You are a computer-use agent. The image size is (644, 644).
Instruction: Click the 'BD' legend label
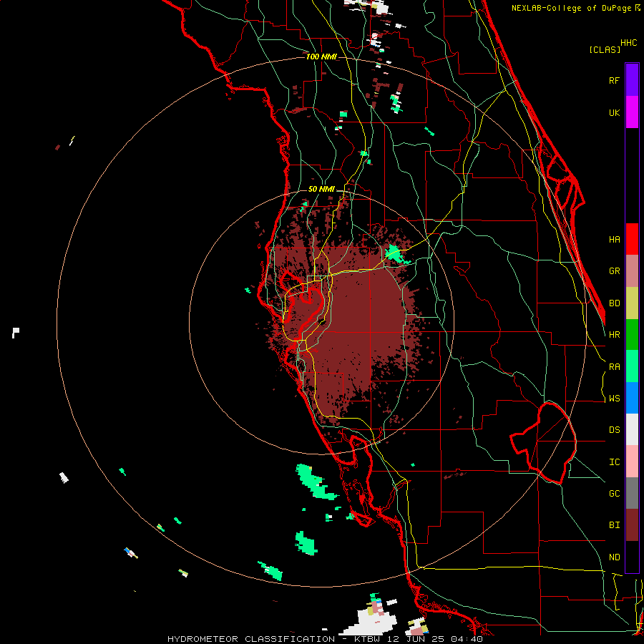614,303
